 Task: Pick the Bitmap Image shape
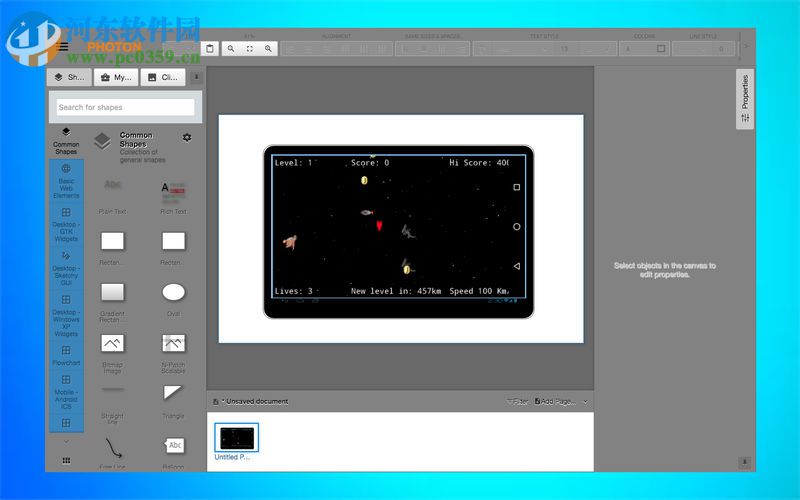click(112, 352)
